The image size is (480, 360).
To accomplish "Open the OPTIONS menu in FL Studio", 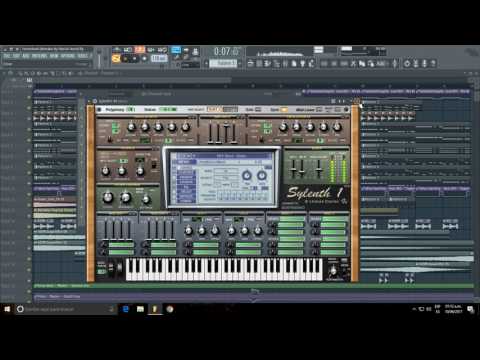I will click(68, 56).
